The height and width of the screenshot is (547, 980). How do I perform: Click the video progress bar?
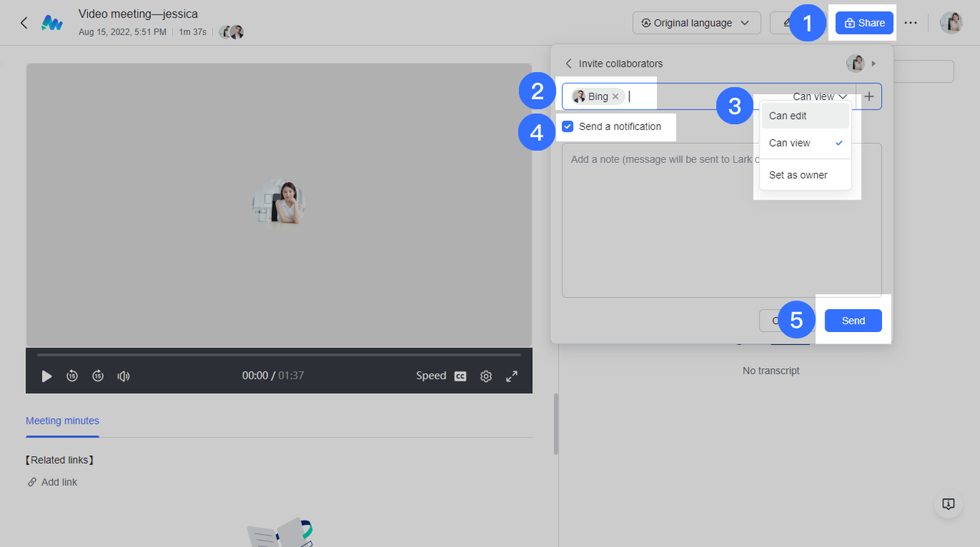279,355
